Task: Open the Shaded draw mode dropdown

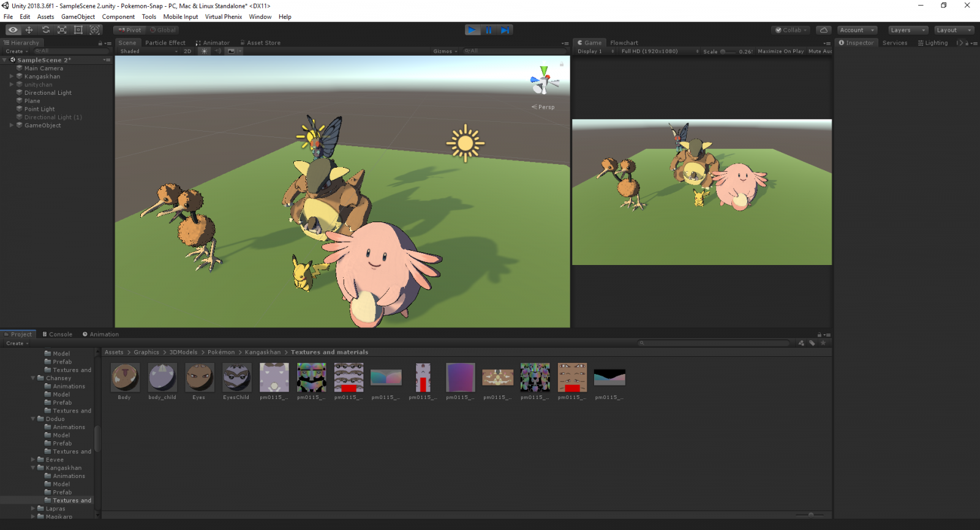Action: coord(149,51)
